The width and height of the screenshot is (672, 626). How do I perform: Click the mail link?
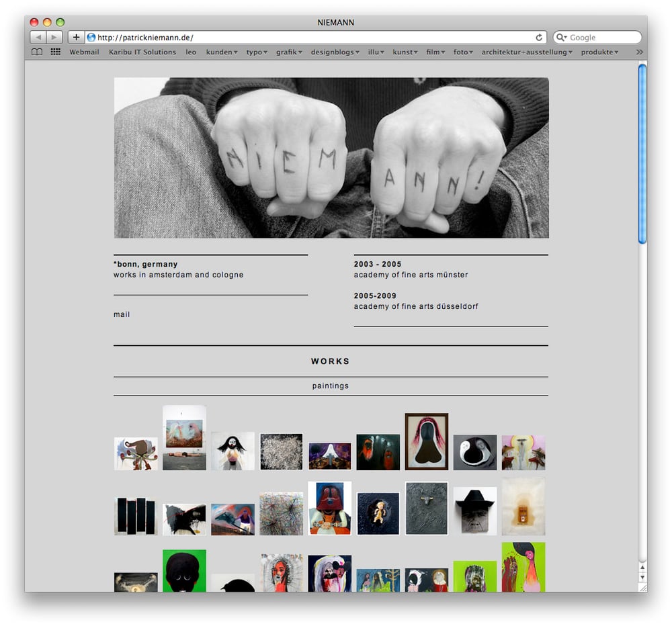122,314
